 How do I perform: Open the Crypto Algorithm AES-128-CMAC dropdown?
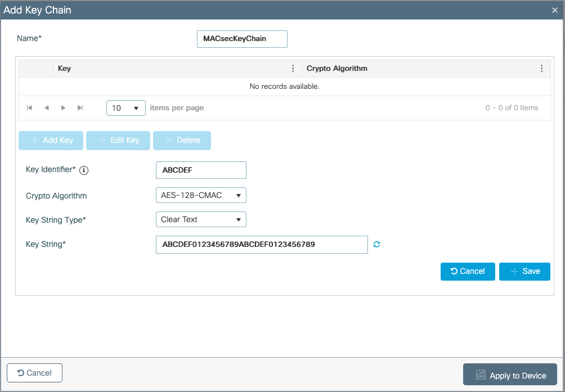coord(201,196)
